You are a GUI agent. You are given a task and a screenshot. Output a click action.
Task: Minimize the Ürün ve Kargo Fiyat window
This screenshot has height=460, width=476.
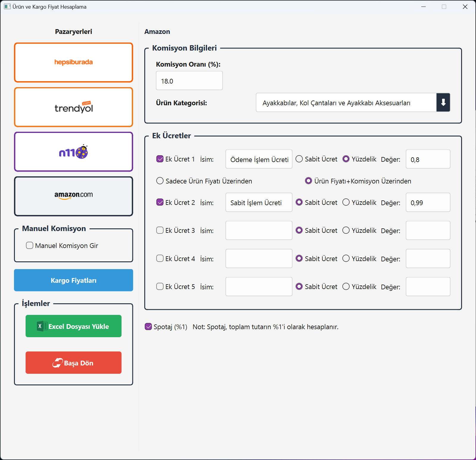(423, 7)
